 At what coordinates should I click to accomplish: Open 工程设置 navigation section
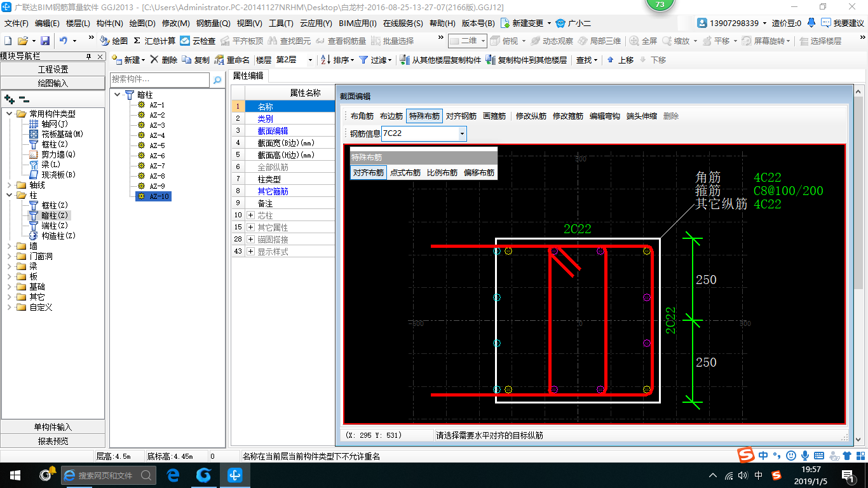click(53, 69)
